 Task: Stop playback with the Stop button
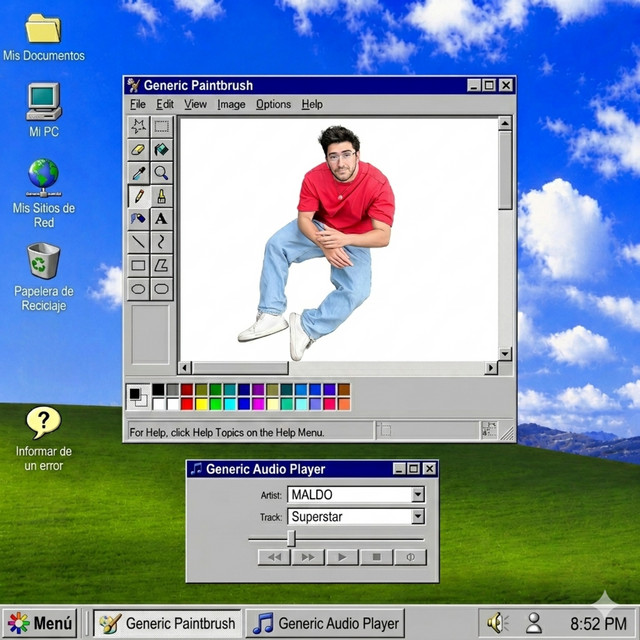click(x=376, y=557)
